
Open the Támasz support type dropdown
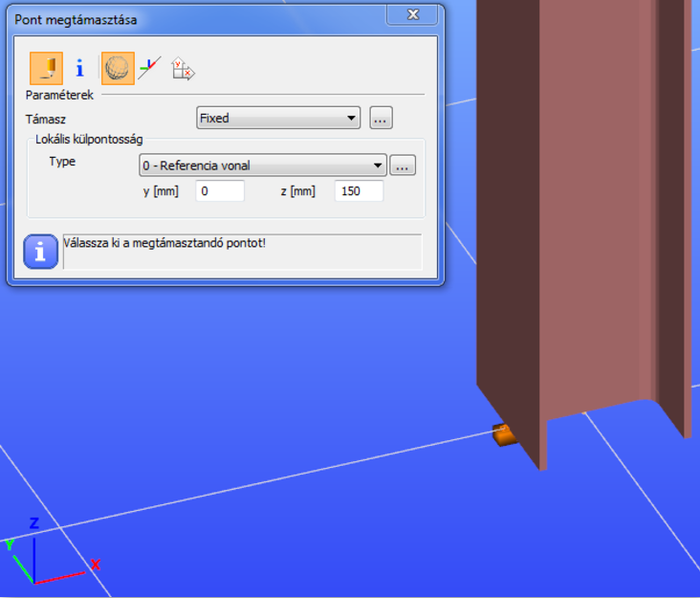pyautogui.click(x=278, y=118)
